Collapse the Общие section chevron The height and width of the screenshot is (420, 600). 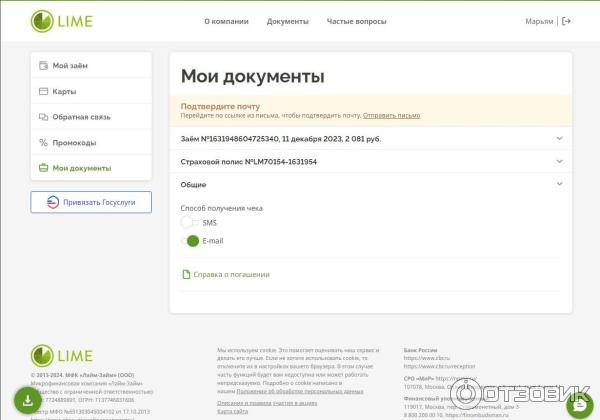(559, 185)
